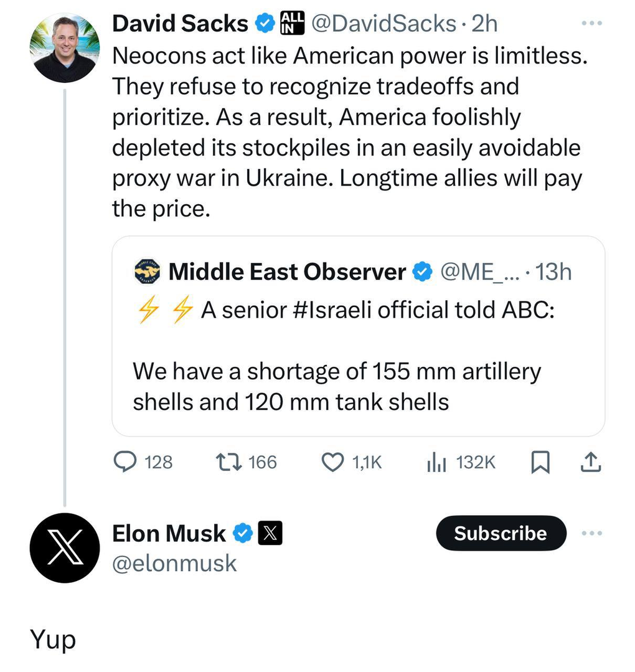Open David Sacks tweet more options
The width and height of the screenshot is (635, 672).
[591, 24]
